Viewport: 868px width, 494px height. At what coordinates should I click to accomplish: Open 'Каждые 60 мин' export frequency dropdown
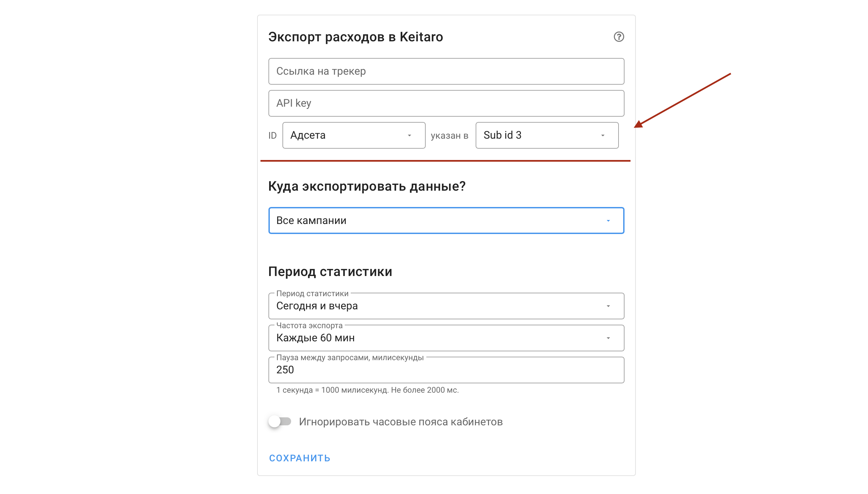click(446, 338)
